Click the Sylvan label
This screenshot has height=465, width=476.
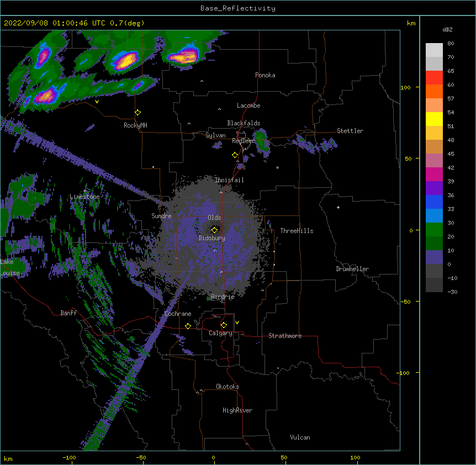tap(215, 135)
